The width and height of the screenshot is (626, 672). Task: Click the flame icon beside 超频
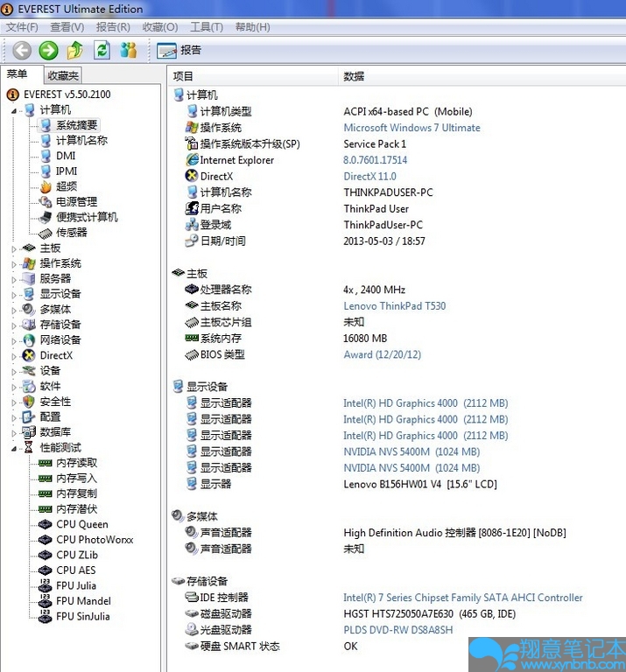pyautogui.click(x=46, y=186)
